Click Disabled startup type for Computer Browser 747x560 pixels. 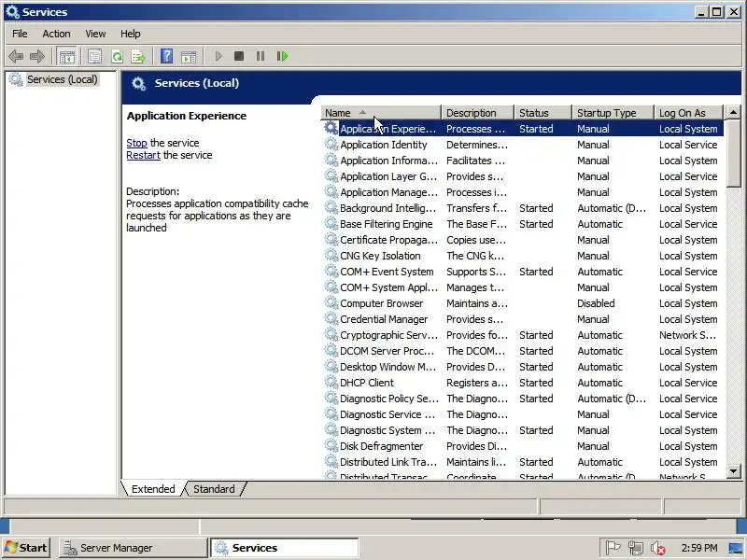(596, 303)
